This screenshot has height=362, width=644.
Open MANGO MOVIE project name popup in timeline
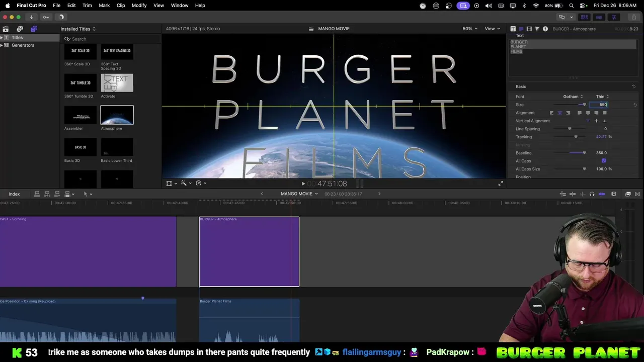299,194
